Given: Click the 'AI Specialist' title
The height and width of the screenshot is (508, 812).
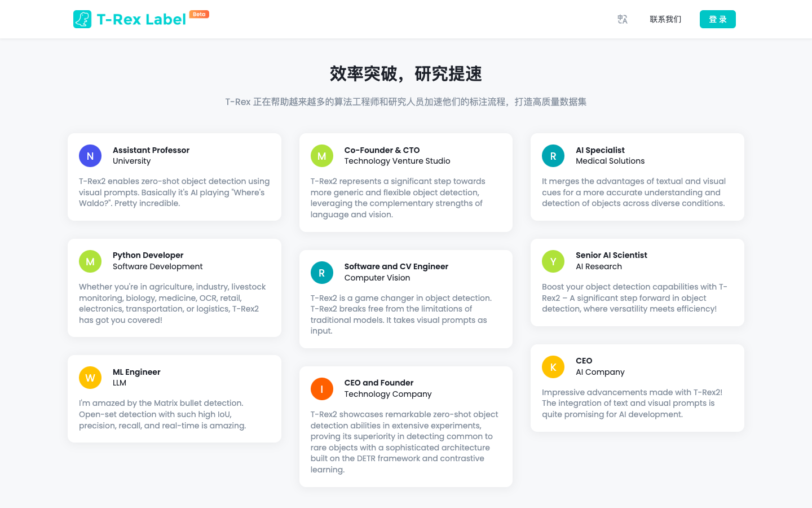Looking at the screenshot, I should coord(600,150).
